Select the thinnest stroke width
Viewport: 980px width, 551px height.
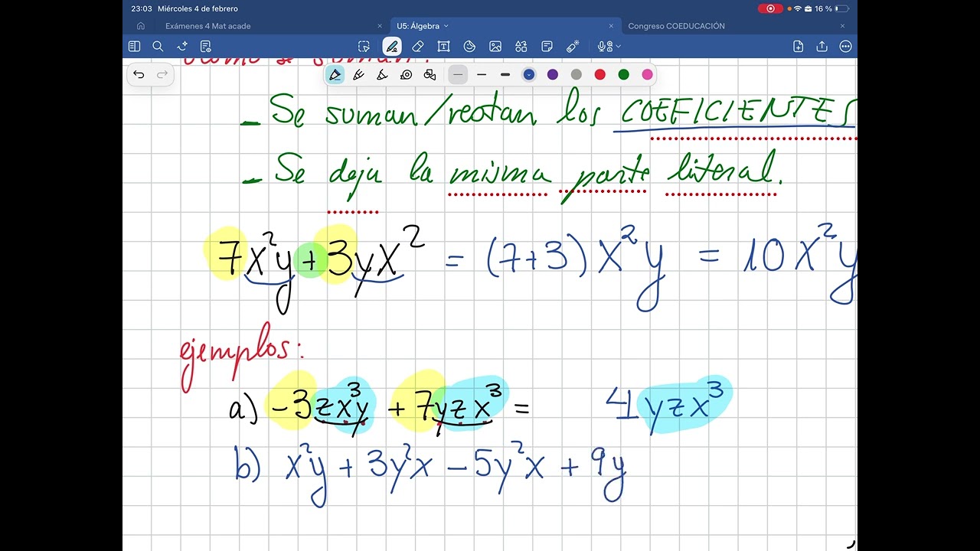pyautogui.click(x=458, y=74)
